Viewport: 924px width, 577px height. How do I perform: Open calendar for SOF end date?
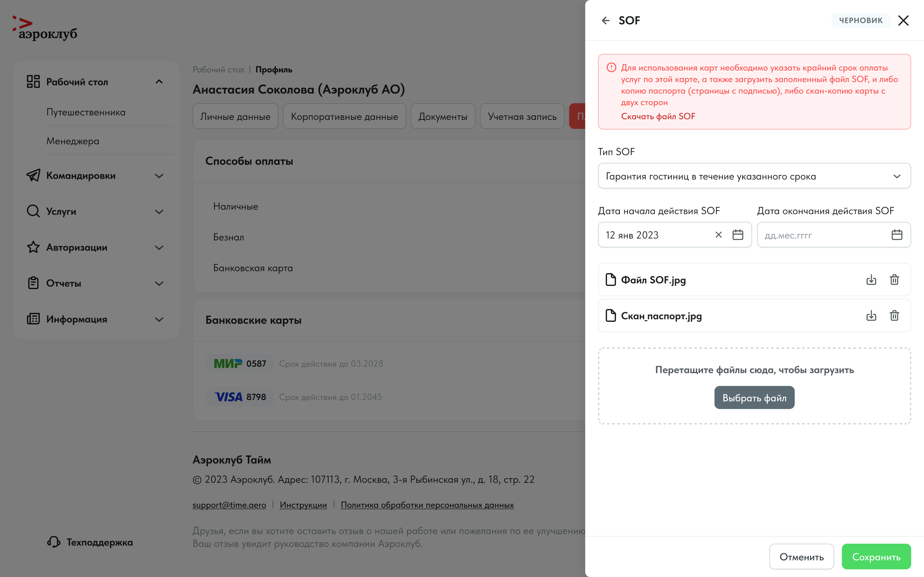coord(896,235)
